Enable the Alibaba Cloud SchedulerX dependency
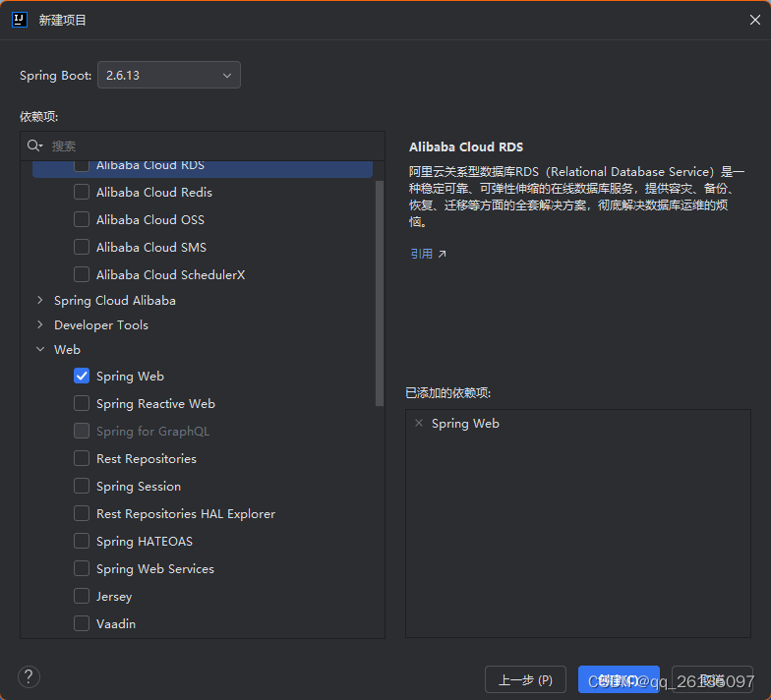The height and width of the screenshot is (700, 771). coord(82,274)
